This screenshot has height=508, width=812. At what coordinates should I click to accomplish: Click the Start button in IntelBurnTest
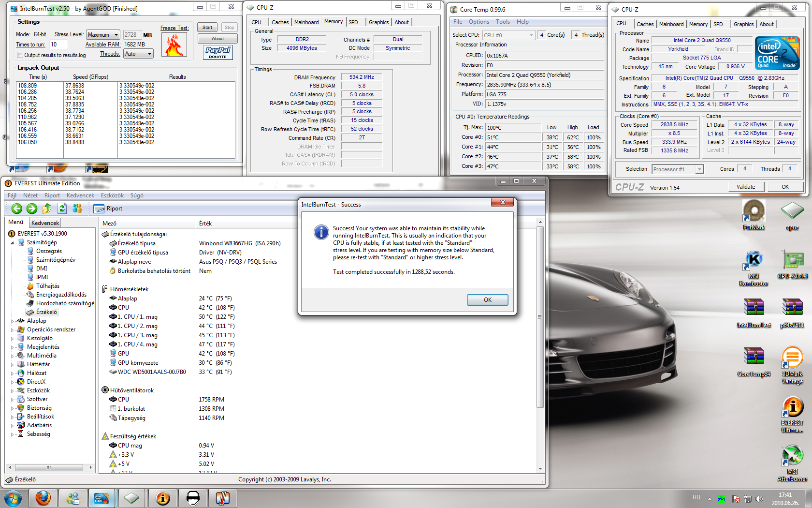pos(207,28)
